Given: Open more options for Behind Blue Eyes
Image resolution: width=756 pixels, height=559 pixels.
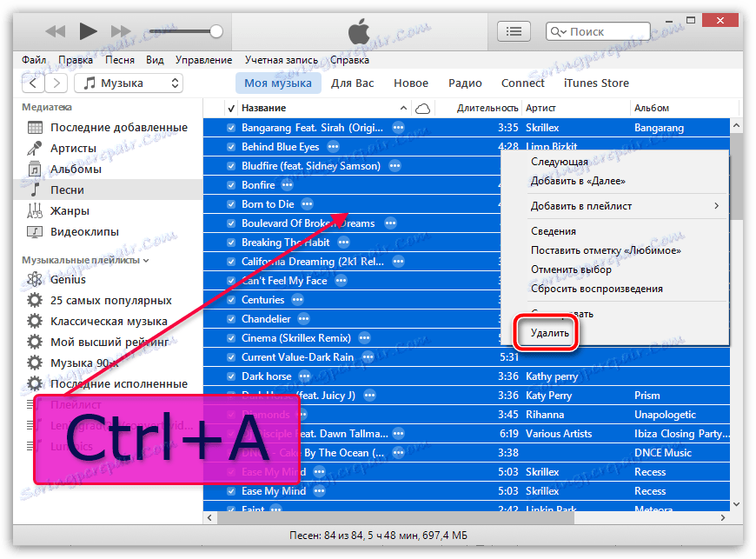Looking at the screenshot, I should (x=333, y=147).
